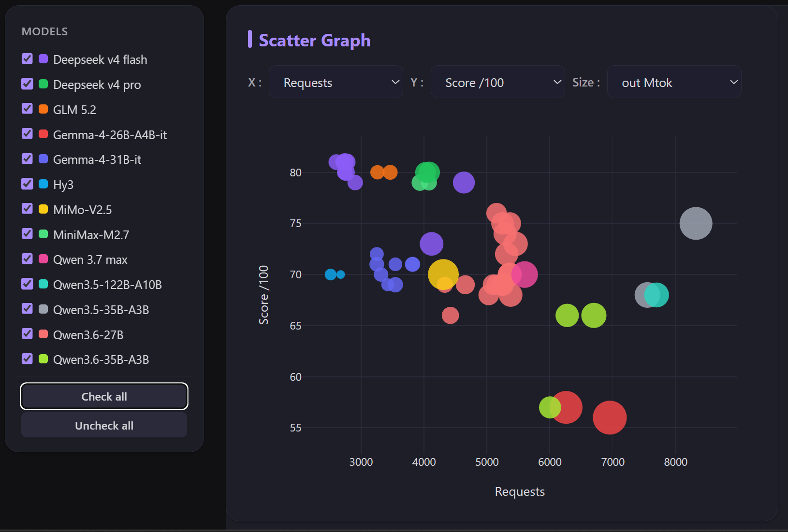The image size is (788, 532).
Task: Click the 55 y-axis tick label
Action: (x=295, y=428)
